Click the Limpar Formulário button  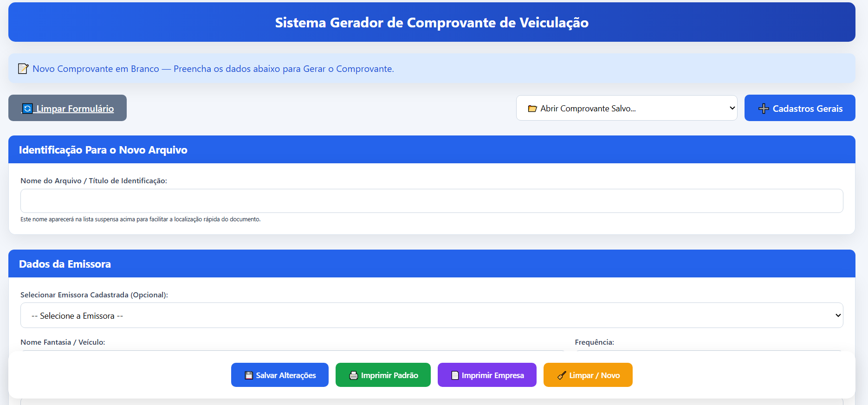67,108
